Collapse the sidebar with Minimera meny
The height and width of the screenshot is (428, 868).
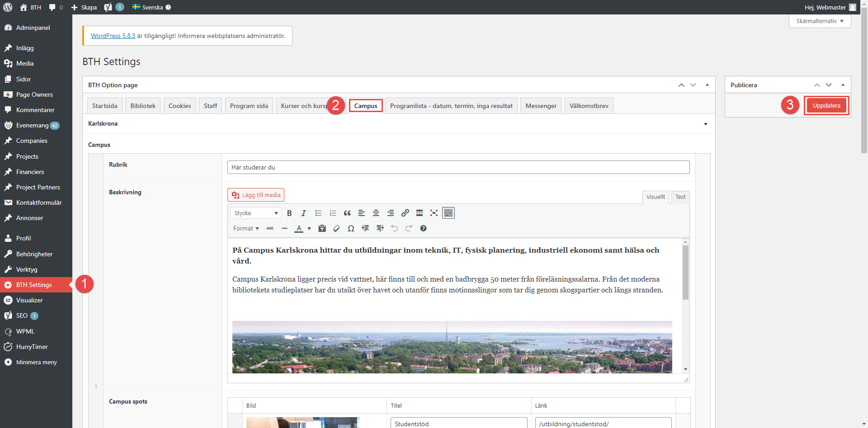(36, 362)
